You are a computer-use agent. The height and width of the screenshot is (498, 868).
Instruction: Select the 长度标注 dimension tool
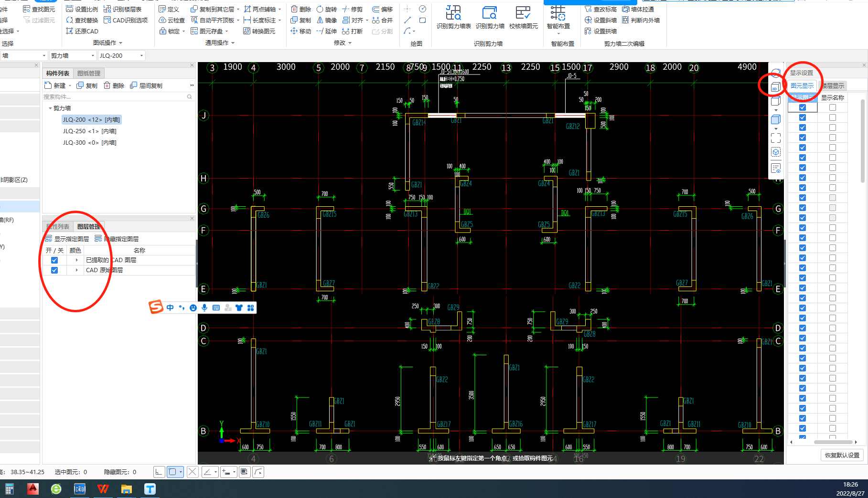point(259,20)
